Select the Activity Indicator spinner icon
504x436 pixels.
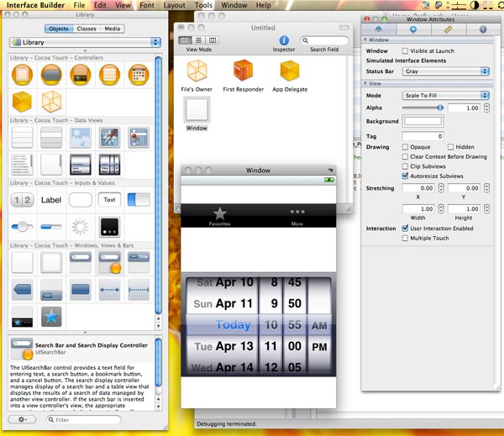[80, 226]
